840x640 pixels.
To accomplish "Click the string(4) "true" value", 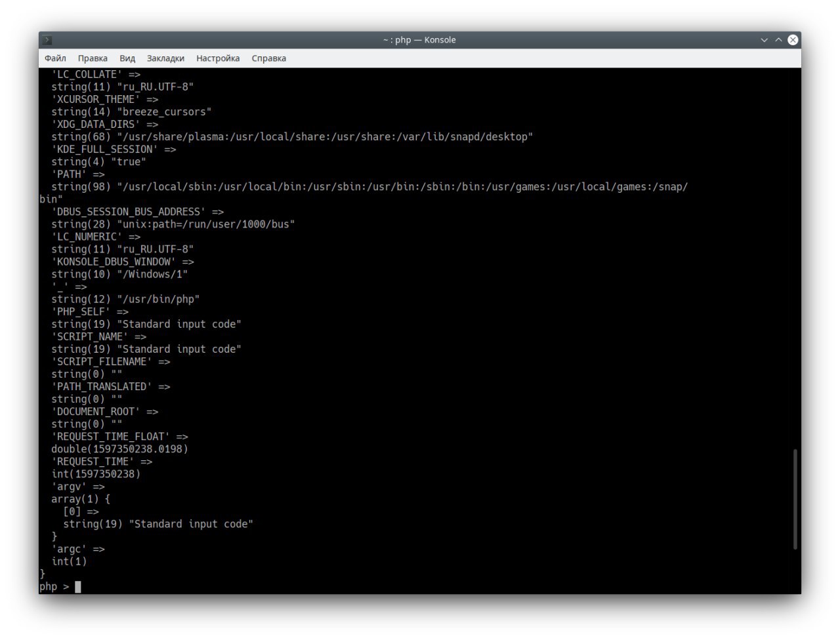I will click(99, 162).
